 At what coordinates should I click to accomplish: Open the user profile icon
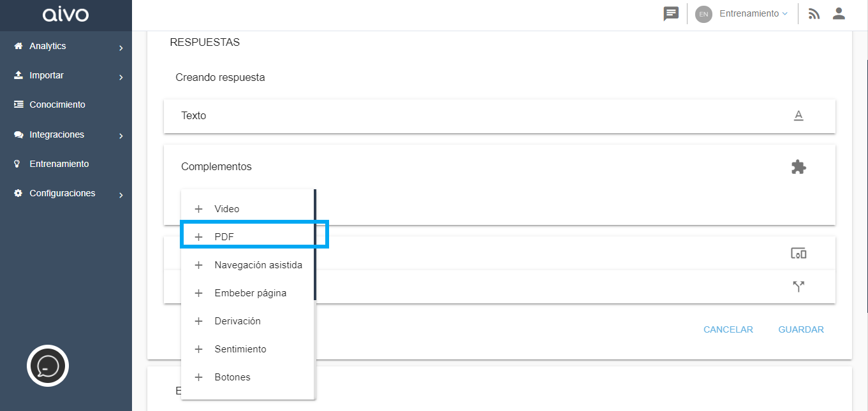point(839,13)
